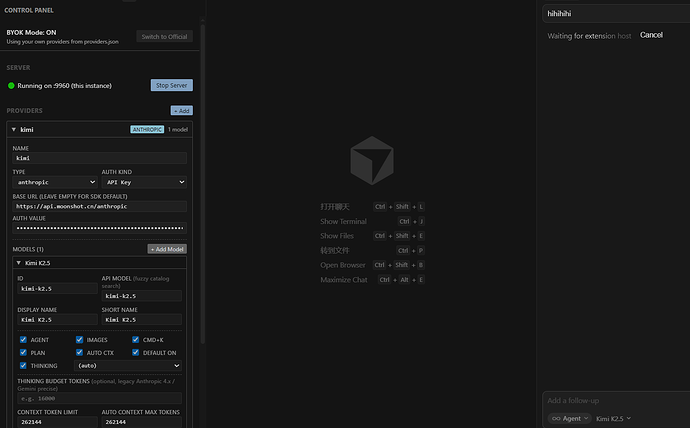Screen dimensions: 690x428
Task: Click the Short Name field
Action: point(142,319)
